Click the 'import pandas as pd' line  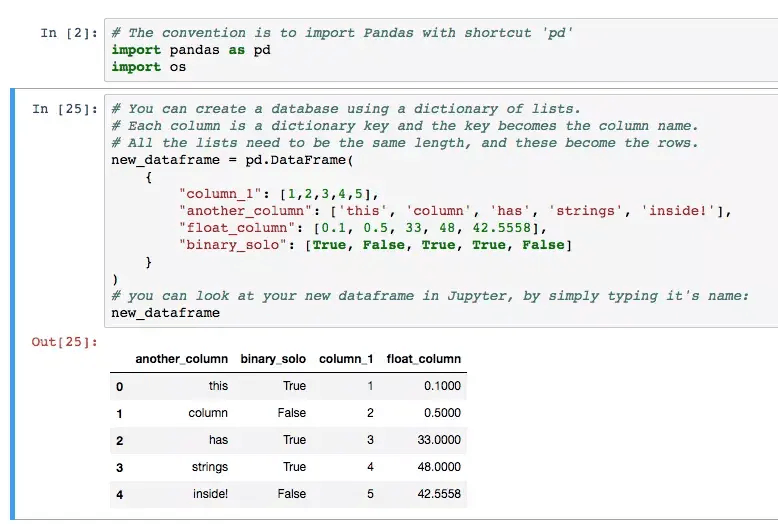point(190,49)
